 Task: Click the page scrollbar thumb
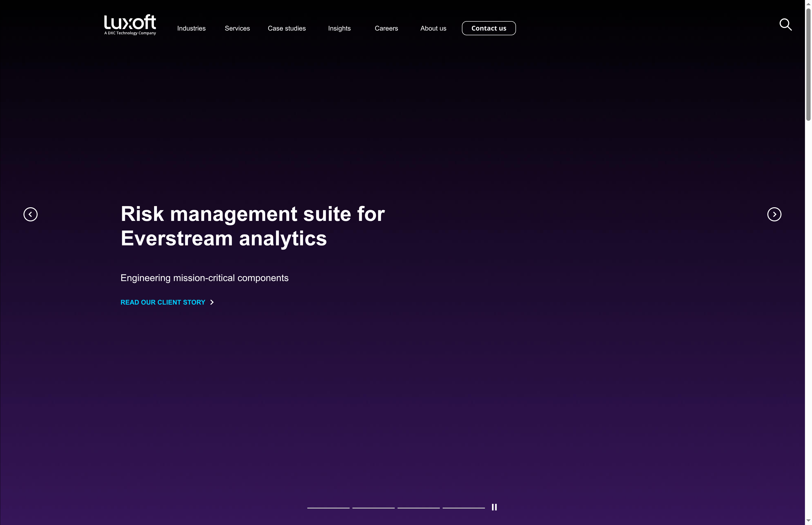pyautogui.click(x=808, y=64)
